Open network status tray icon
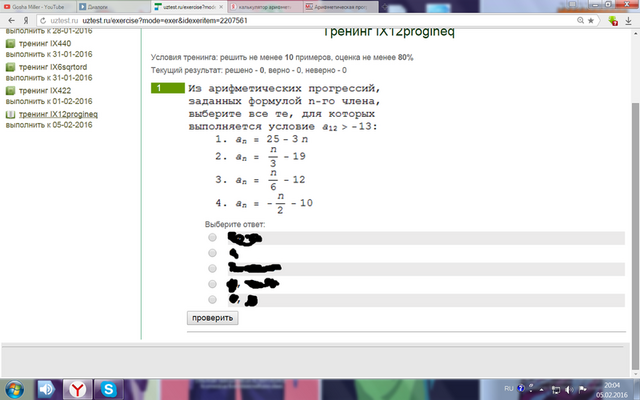 point(556,389)
